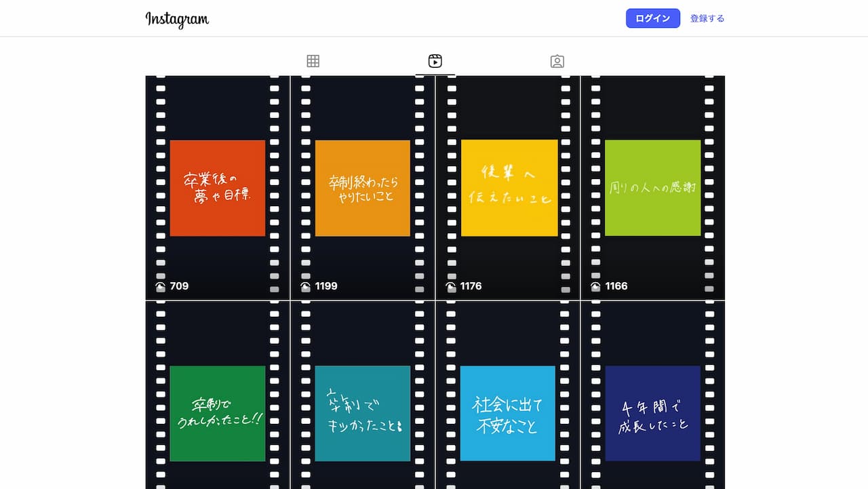Screen dimensions: 868x489
Task: Click the play count icon beside 1199
Action: (306, 286)
